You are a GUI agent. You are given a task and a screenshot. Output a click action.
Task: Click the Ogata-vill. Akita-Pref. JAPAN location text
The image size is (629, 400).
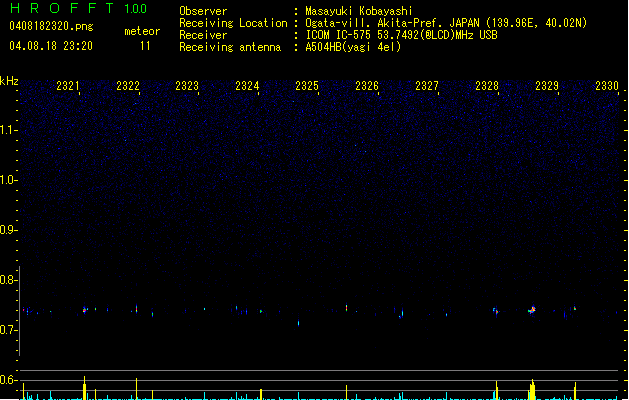(446, 23)
